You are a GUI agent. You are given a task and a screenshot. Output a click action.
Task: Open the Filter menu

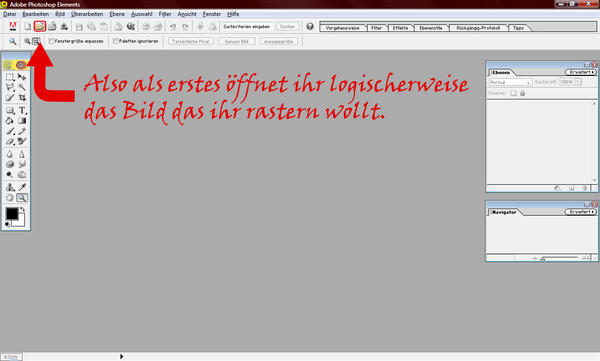[x=165, y=14]
